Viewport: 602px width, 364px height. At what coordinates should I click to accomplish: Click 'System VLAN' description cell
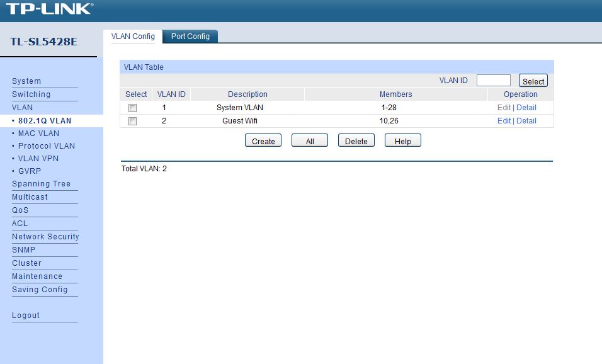[x=240, y=108]
